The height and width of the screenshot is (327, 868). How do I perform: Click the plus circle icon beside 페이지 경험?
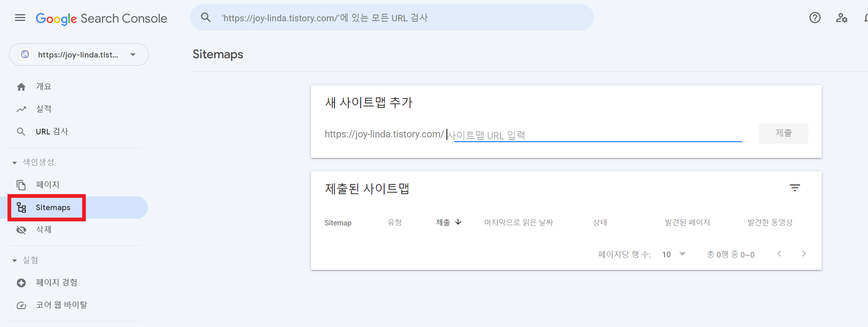(x=21, y=283)
